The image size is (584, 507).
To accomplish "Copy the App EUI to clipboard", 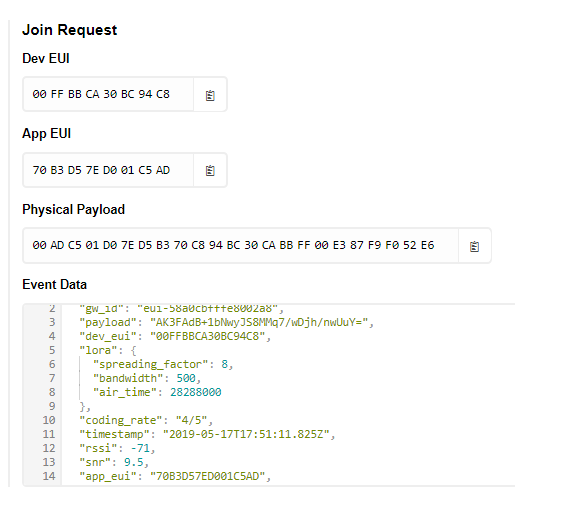I will (x=210, y=170).
